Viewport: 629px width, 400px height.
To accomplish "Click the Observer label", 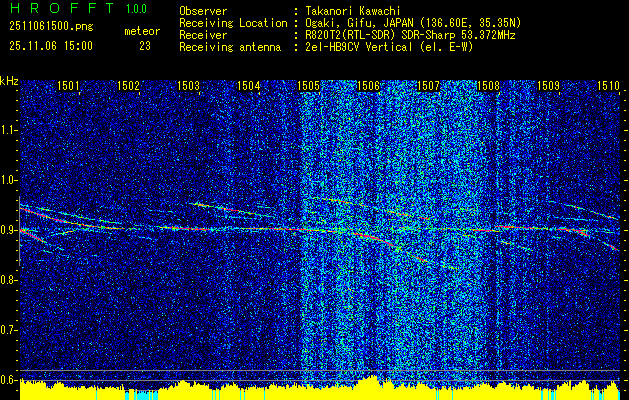I will [203, 11].
